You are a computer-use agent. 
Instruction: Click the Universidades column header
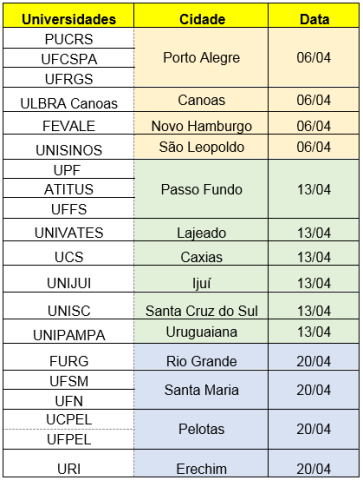(x=69, y=16)
